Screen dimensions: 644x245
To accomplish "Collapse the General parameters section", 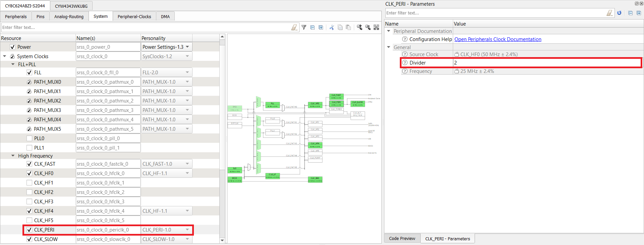I will tap(389, 47).
